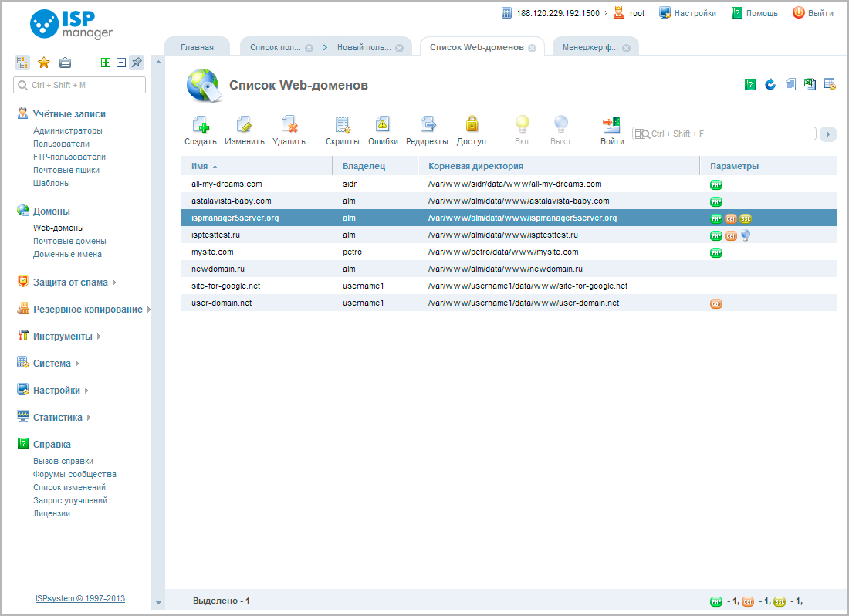Open the Ошибки (errors) tool
Viewport: 849px width, 616px height.
coord(383,124)
